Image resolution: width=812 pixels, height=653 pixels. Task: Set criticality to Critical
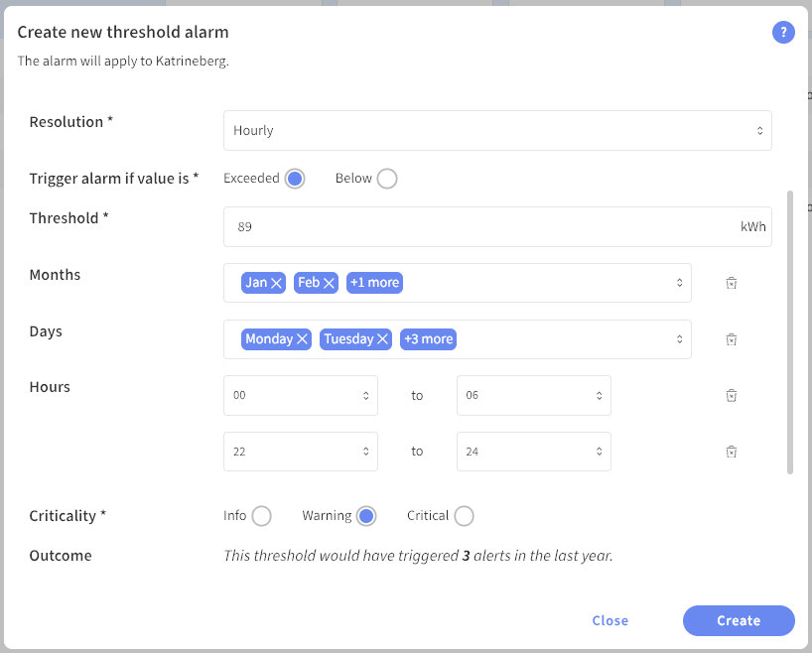464,516
